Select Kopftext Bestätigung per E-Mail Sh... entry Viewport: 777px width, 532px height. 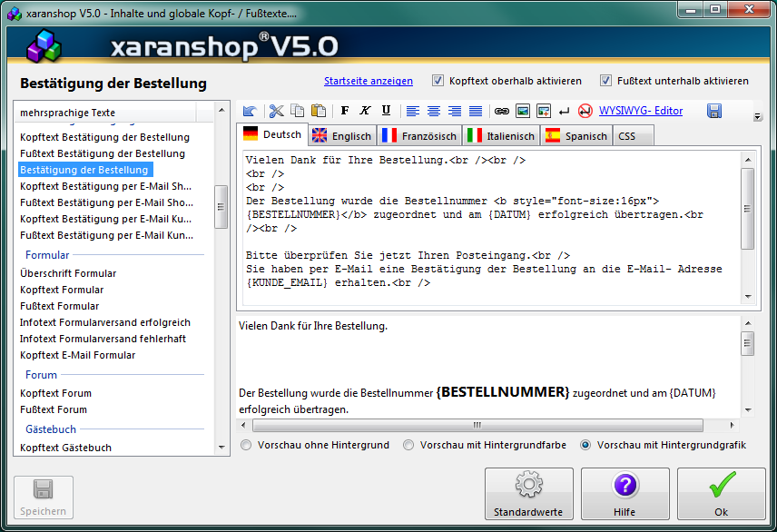[x=105, y=186]
